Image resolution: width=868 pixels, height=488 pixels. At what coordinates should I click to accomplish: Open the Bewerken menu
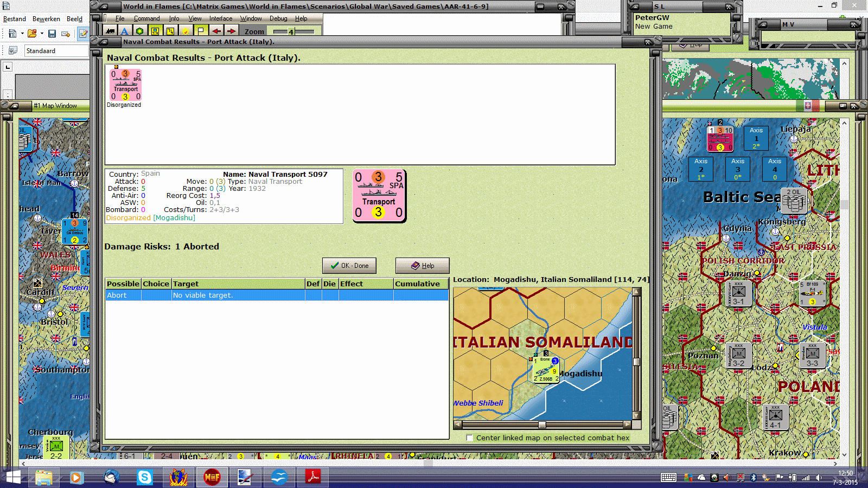pyautogui.click(x=46, y=19)
